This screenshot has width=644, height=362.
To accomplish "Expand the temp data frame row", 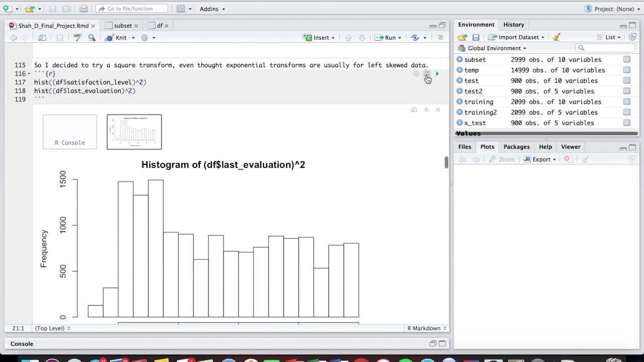I will [x=459, y=70].
